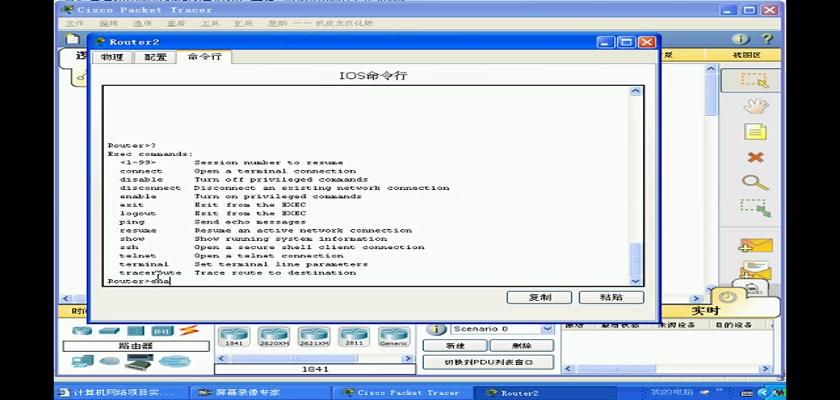This screenshot has height=400, width=840.
Task: Add a simple PDU envelope
Action: point(755,245)
